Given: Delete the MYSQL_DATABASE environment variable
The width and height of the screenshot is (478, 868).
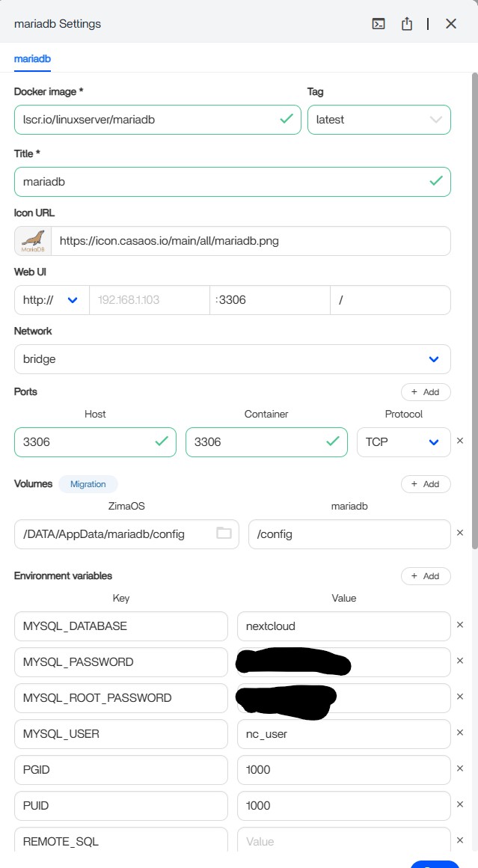Looking at the screenshot, I should point(460,625).
